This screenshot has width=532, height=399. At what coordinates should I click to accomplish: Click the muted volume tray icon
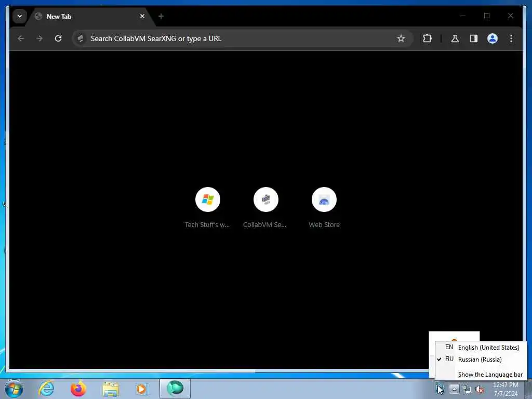480,390
